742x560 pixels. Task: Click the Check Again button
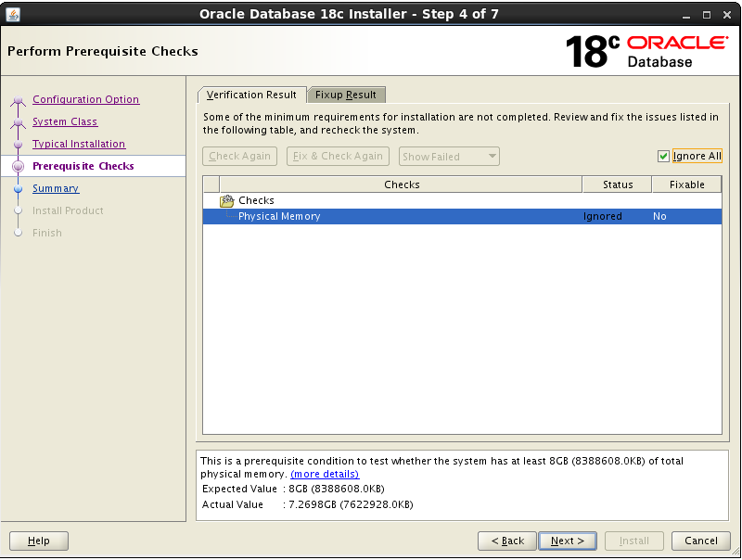click(239, 156)
